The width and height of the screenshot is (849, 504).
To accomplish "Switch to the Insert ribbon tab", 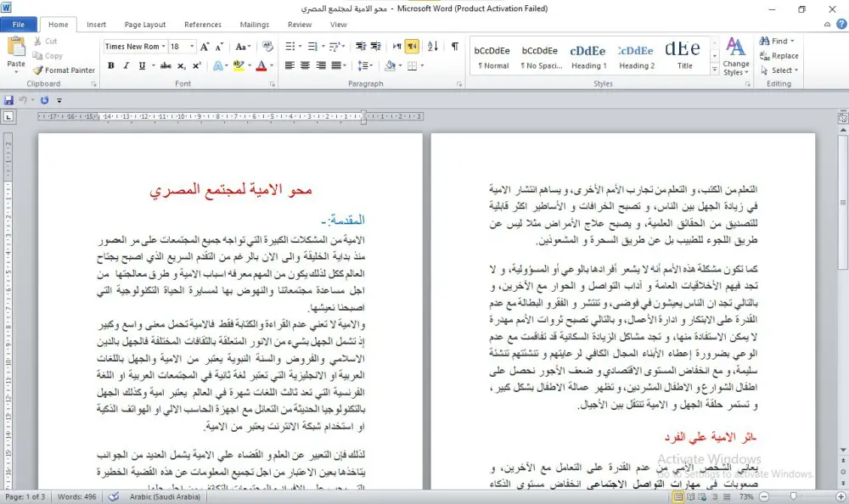I will pos(98,25).
